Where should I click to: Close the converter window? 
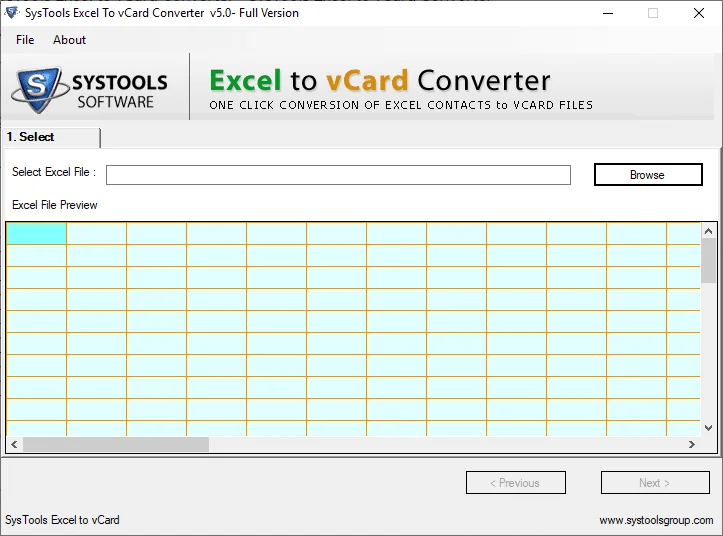[x=699, y=13]
